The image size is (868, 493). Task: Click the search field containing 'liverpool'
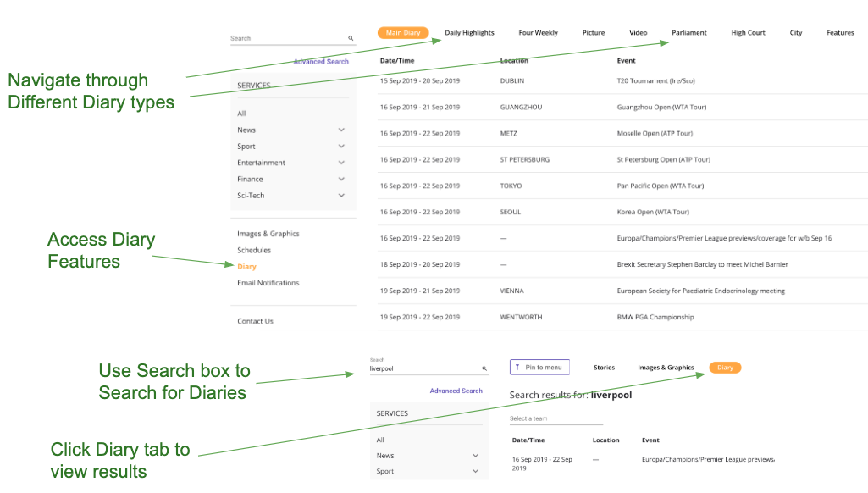coord(423,369)
